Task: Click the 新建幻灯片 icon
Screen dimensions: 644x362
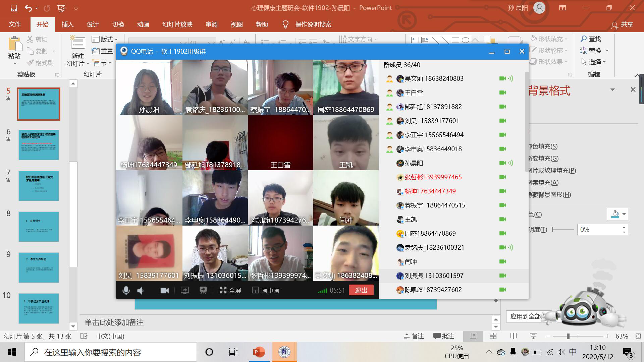Action: click(x=77, y=43)
